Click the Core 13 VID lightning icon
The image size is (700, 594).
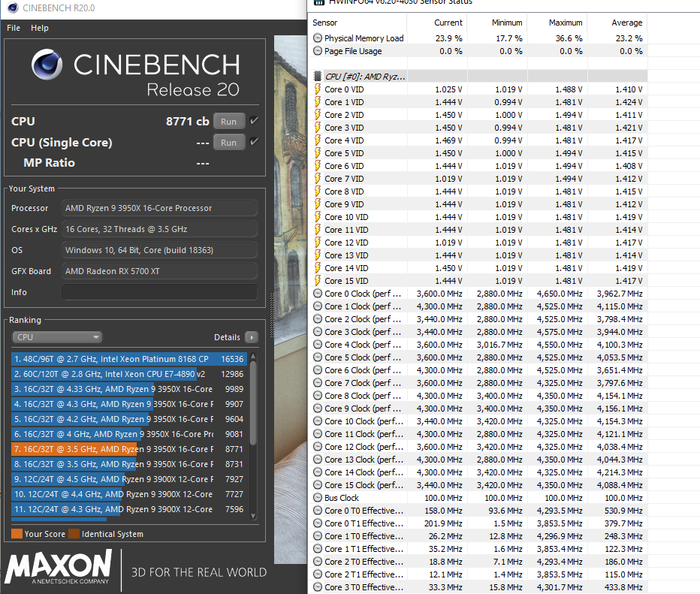point(318,255)
